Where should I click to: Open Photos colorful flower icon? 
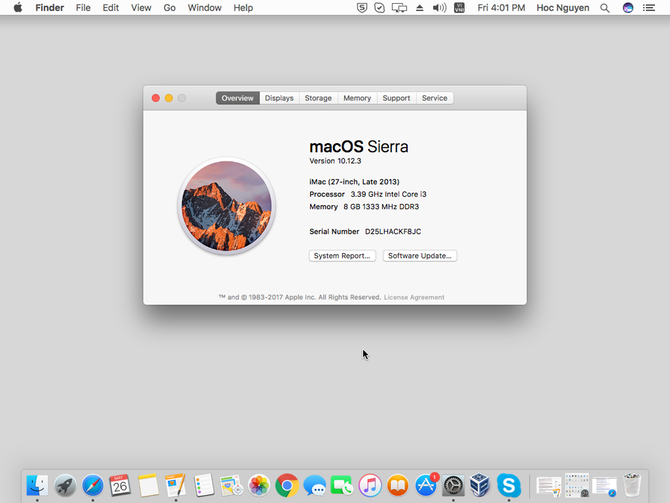click(259, 485)
